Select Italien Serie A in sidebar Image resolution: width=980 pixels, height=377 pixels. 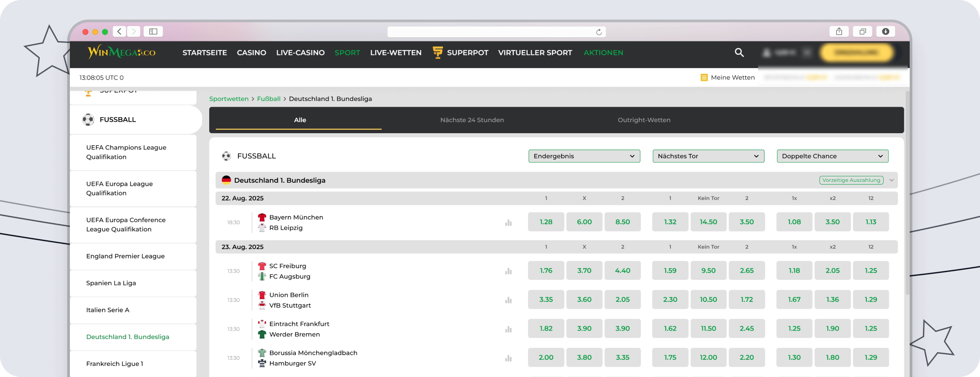click(x=133, y=310)
